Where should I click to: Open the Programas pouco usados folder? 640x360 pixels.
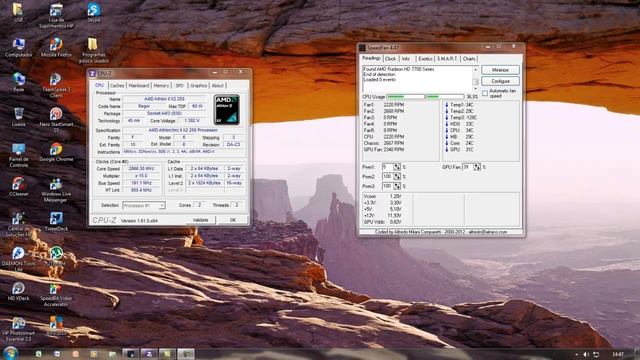(x=93, y=50)
